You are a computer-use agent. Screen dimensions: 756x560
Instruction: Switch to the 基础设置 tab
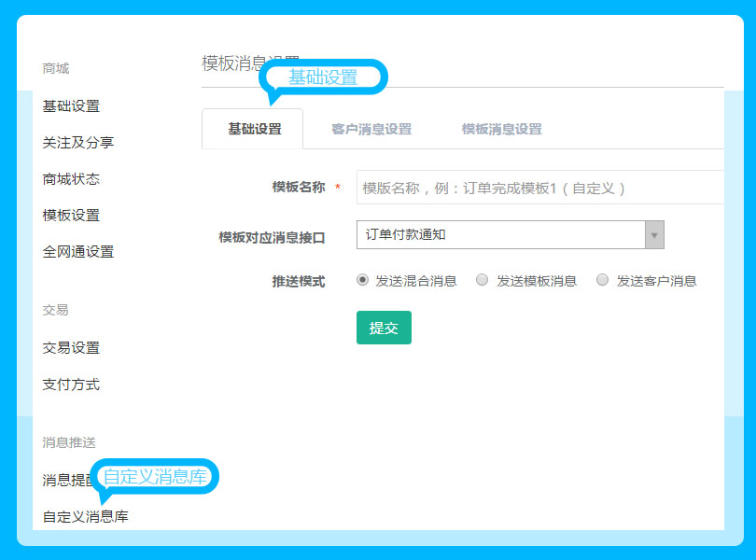pyautogui.click(x=254, y=130)
